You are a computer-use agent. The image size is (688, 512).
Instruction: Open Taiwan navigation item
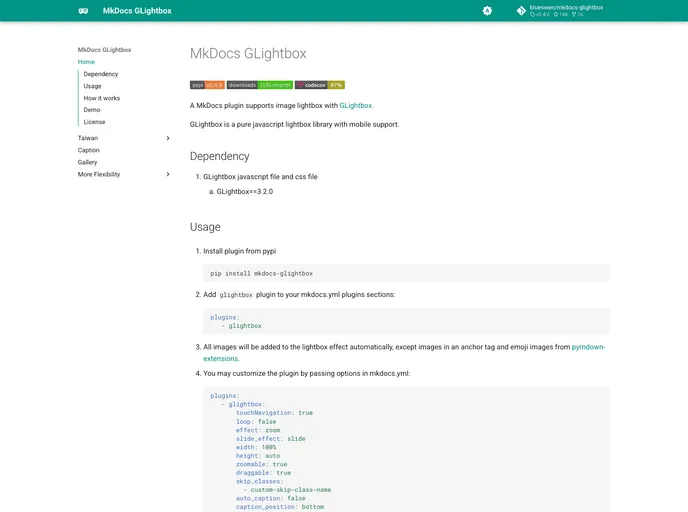click(88, 138)
